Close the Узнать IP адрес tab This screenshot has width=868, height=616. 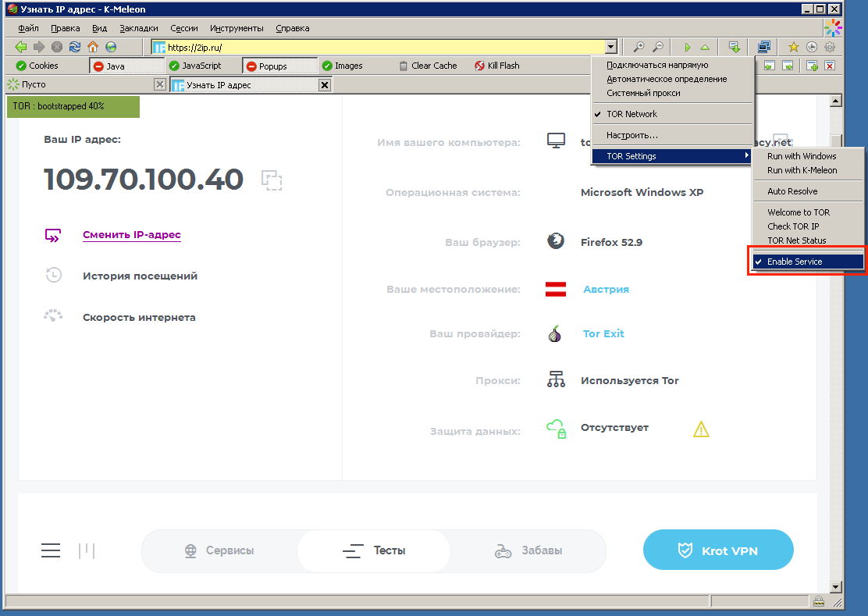pos(325,84)
